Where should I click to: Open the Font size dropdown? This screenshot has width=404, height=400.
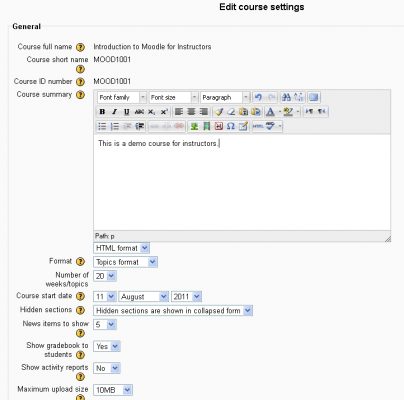click(173, 97)
